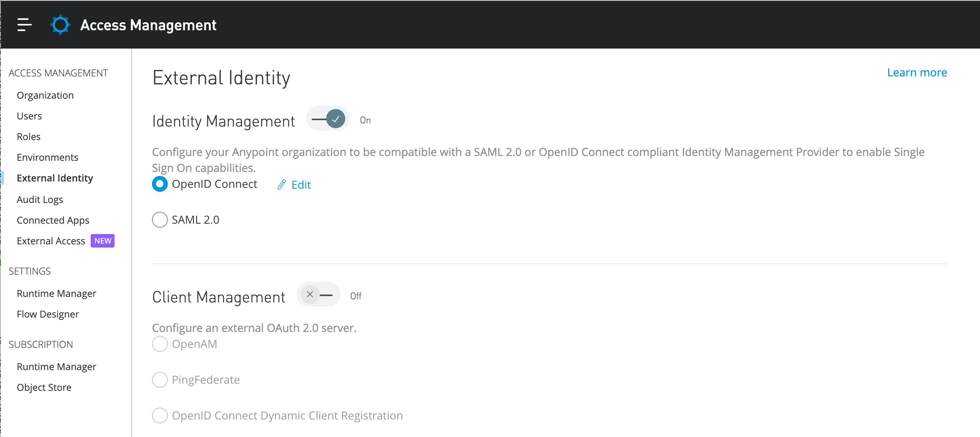The width and height of the screenshot is (980, 437).
Task: Visit the External Access section
Action: (x=51, y=240)
